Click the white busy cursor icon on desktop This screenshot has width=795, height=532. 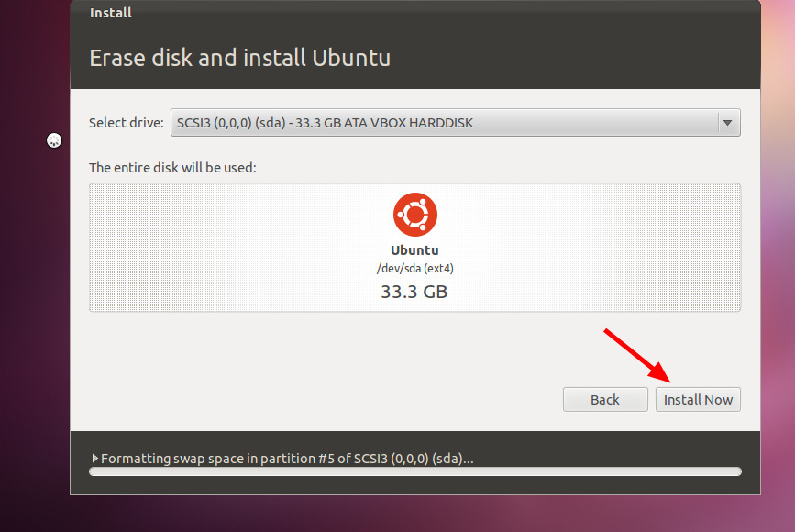[x=54, y=140]
